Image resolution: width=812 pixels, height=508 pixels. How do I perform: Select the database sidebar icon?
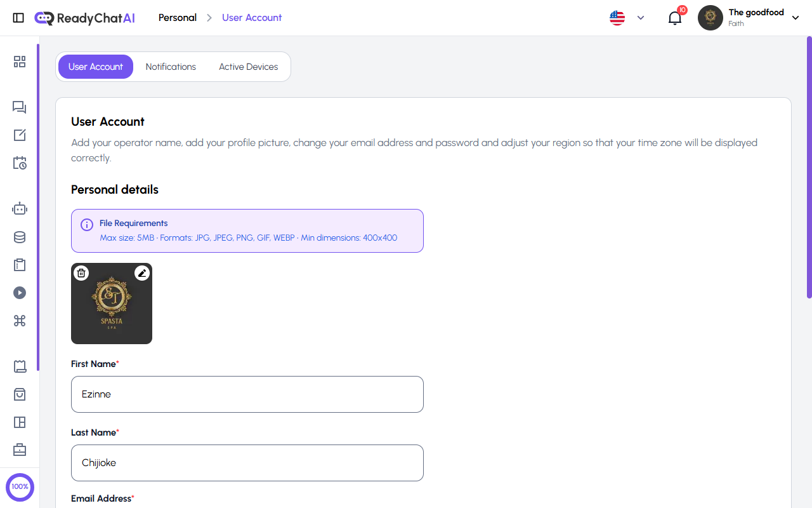click(x=20, y=236)
